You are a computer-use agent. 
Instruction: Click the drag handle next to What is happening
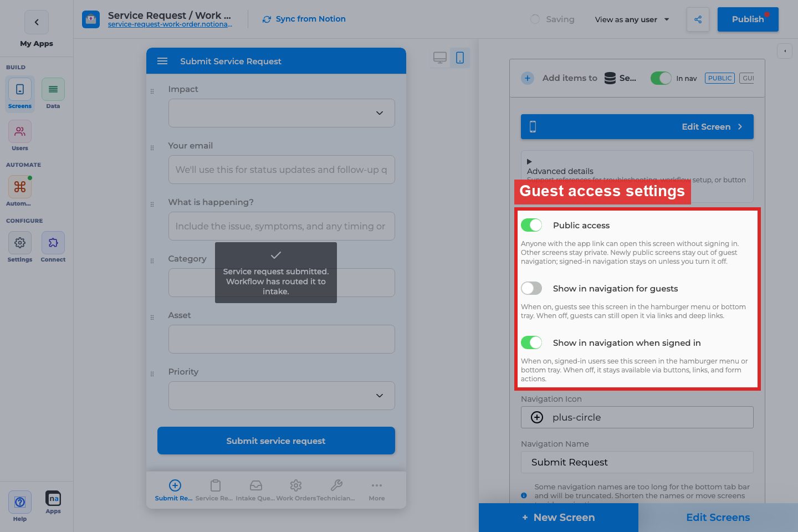click(x=152, y=204)
